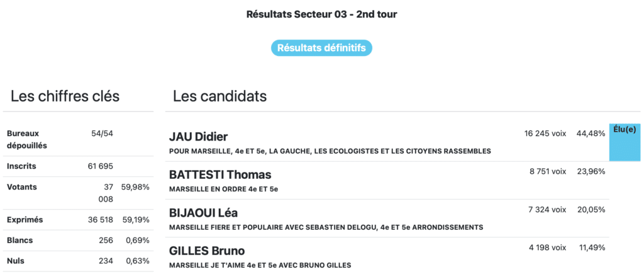Click the Bureaux dépouillés row label
The width and height of the screenshot is (644, 274).
[x=23, y=139]
